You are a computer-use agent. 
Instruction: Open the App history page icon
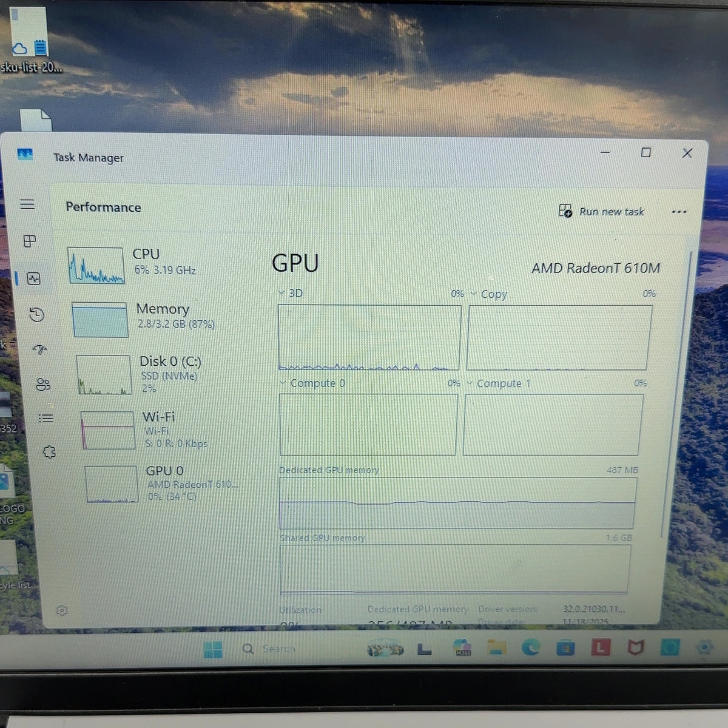[36, 314]
